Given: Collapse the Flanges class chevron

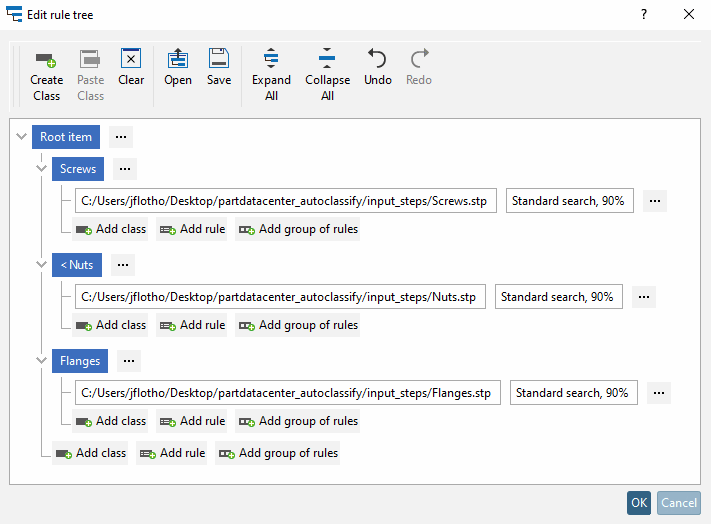Looking at the screenshot, I should 41,360.
